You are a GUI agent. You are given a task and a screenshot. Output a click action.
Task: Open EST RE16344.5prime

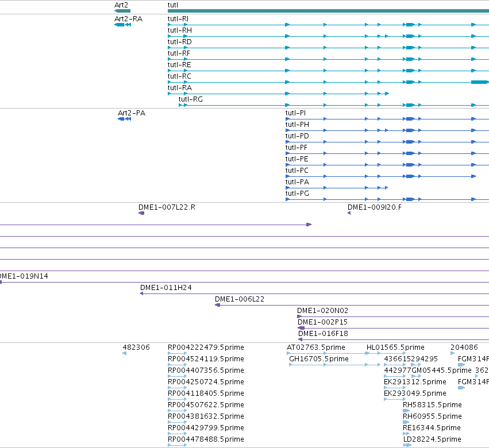tap(432, 428)
